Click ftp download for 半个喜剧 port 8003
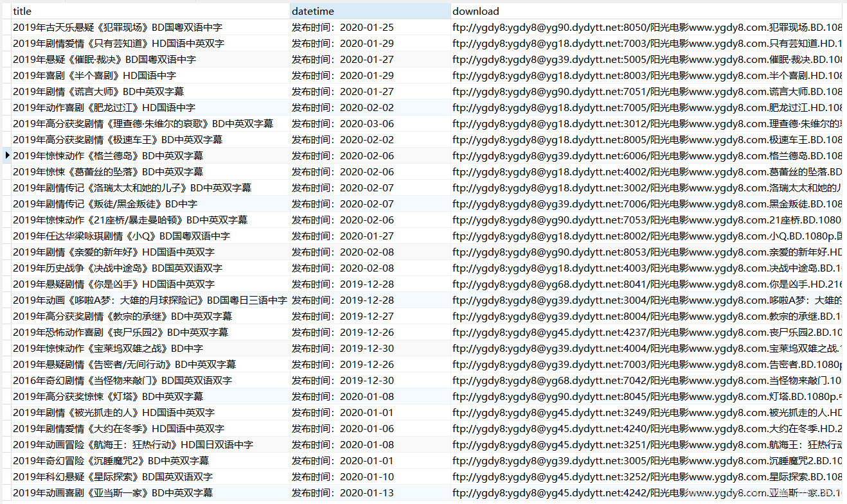The height and width of the screenshot is (504, 847). 646,75
